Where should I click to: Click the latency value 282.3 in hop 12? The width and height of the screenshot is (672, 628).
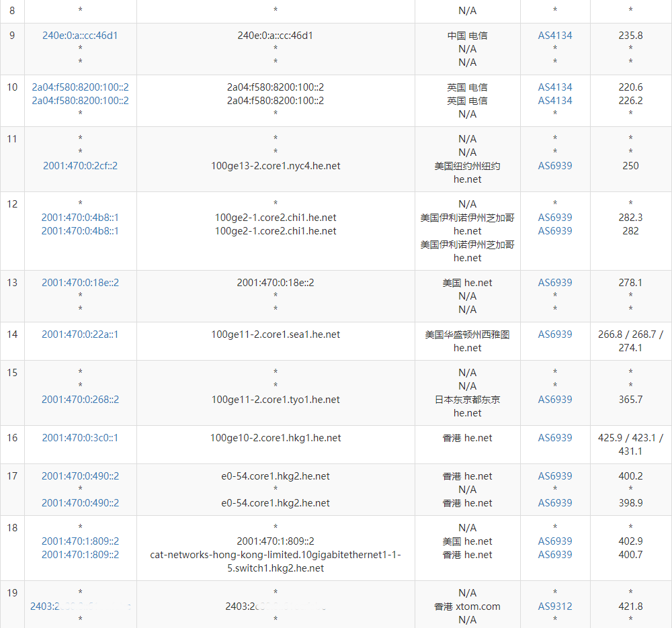tap(630, 218)
